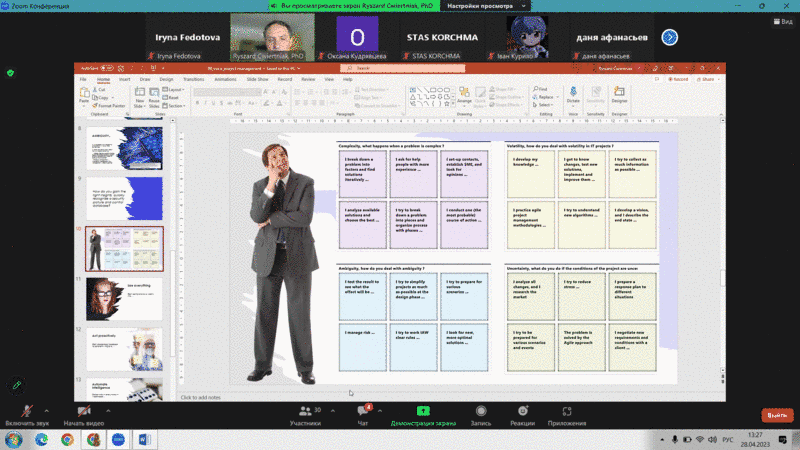Open the Чат chat panel
The height and width of the screenshot is (450, 800).
tap(364, 412)
